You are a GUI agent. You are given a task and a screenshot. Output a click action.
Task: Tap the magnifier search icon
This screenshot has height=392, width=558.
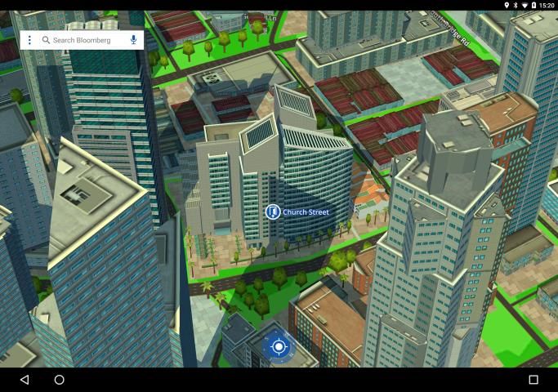(x=46, y=40)
